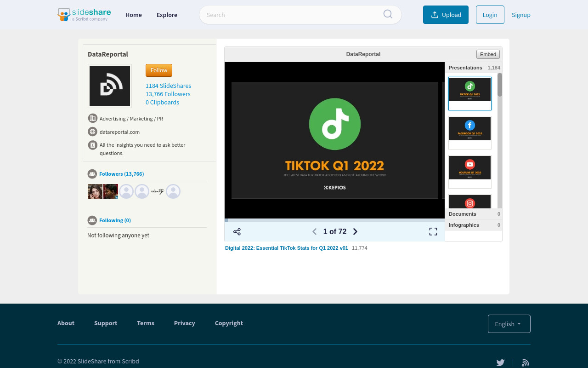
Task: Select the Instagram presentation thumbnail
Action: pyautogui.click(x=470, y=201)
